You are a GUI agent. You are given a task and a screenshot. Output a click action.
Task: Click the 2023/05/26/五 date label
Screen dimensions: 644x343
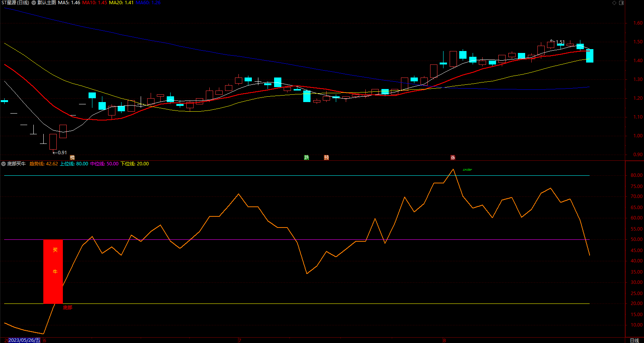tap(25, 340)
